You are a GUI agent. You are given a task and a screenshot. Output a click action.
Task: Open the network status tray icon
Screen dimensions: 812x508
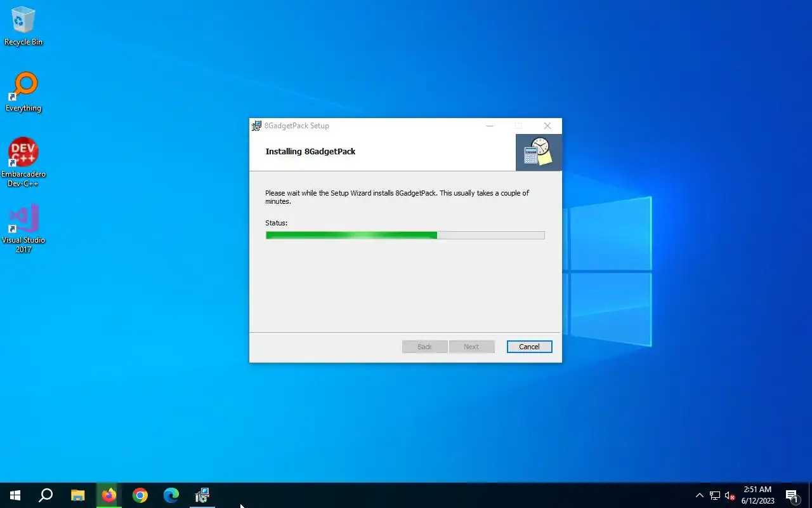(x=715, y=495)
